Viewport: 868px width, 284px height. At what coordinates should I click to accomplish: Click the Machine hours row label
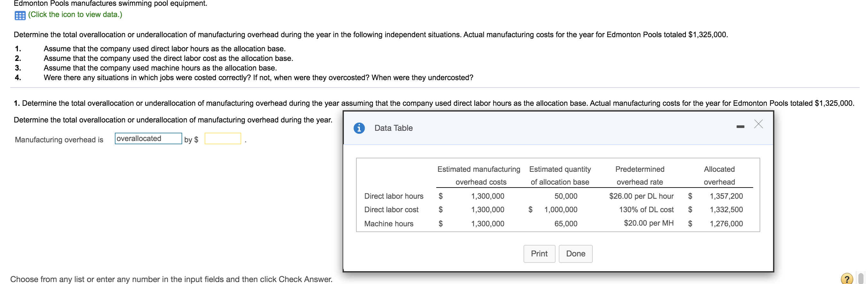pos(388,224)
